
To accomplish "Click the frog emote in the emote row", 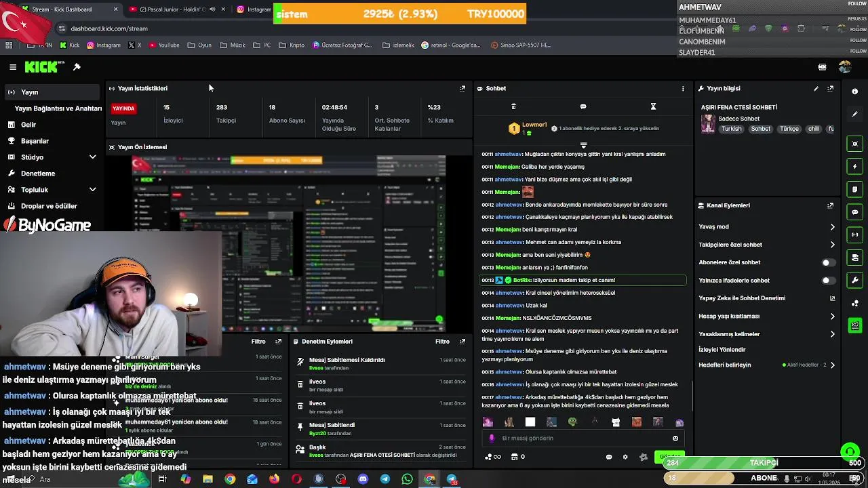I will pos(572,422).
